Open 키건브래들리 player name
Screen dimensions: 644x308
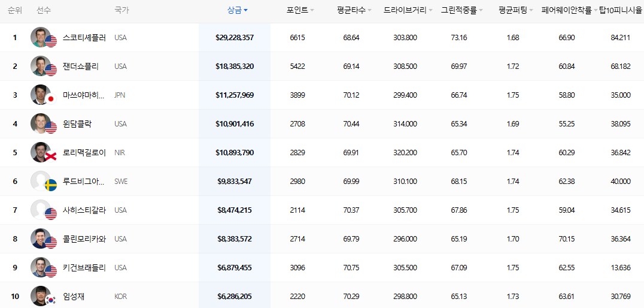(x=84, y=268)
